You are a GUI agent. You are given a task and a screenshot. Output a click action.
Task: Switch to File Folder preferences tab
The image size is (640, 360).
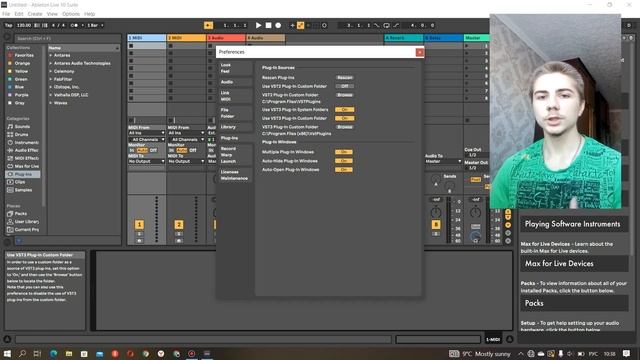point(235,113)
